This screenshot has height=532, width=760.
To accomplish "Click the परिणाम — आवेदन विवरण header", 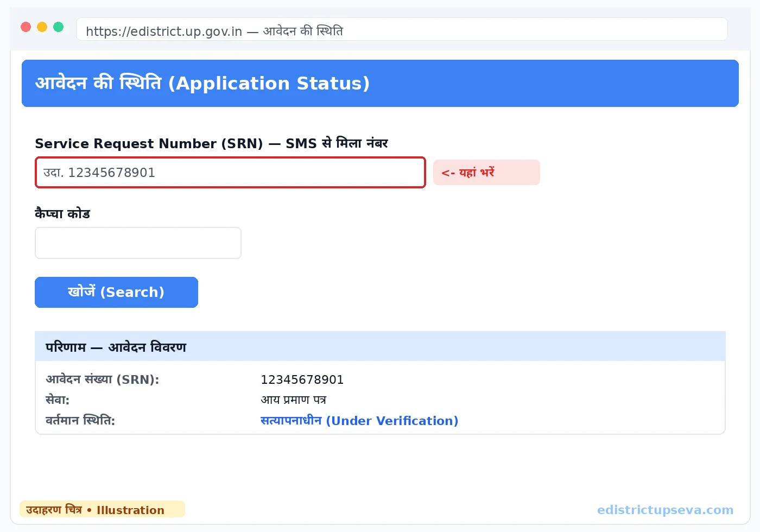I will click(x=380, y=346).
